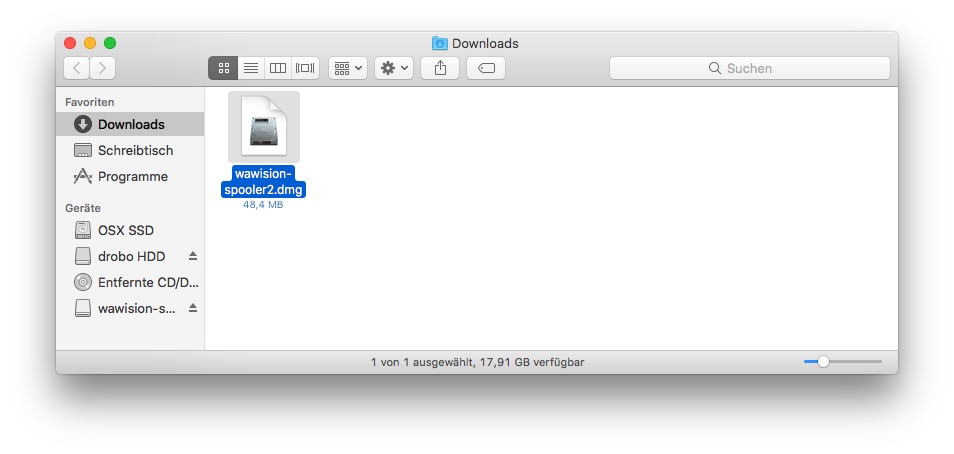Select the wawision-spooler2.dmg file icon
Screen dimensions: 954x454
coord(263,127)
